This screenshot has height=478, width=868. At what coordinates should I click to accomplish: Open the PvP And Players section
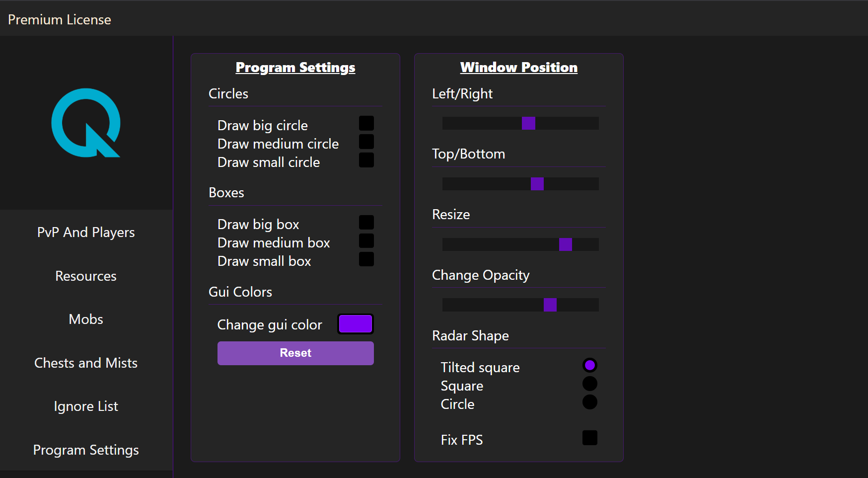pos(86,232)
